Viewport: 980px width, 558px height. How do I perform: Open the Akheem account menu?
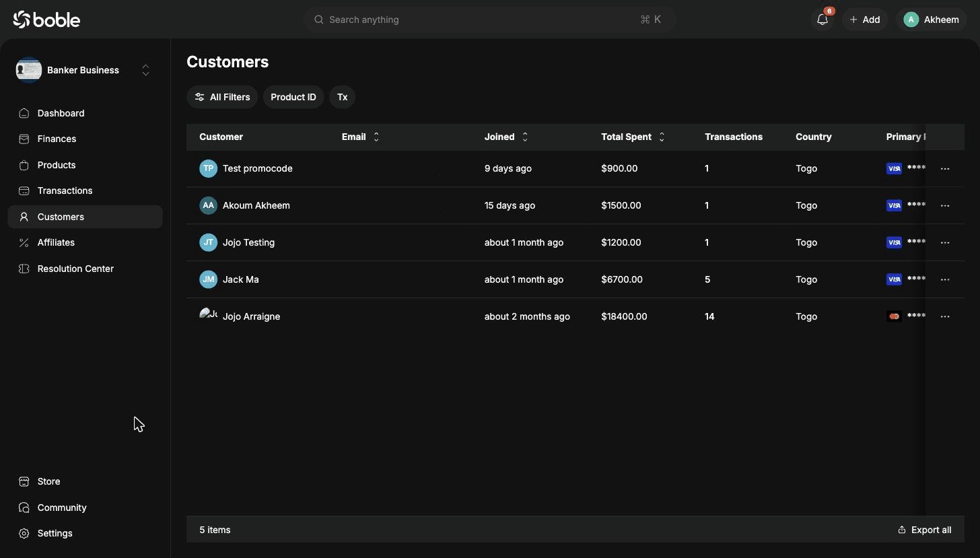[932, 20]
